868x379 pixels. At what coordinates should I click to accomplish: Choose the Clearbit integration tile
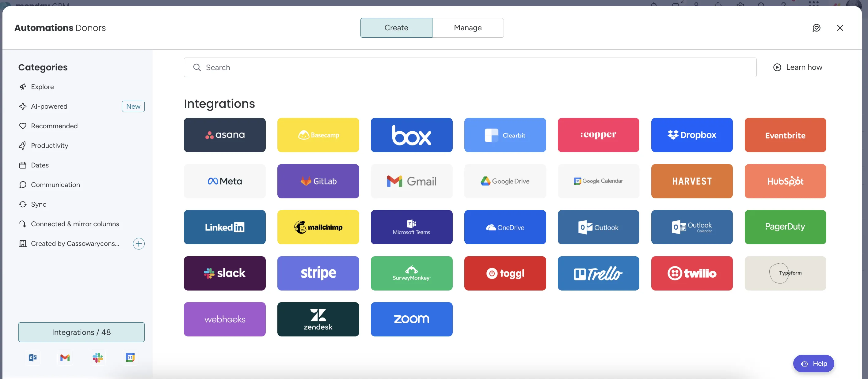point(505,135)
